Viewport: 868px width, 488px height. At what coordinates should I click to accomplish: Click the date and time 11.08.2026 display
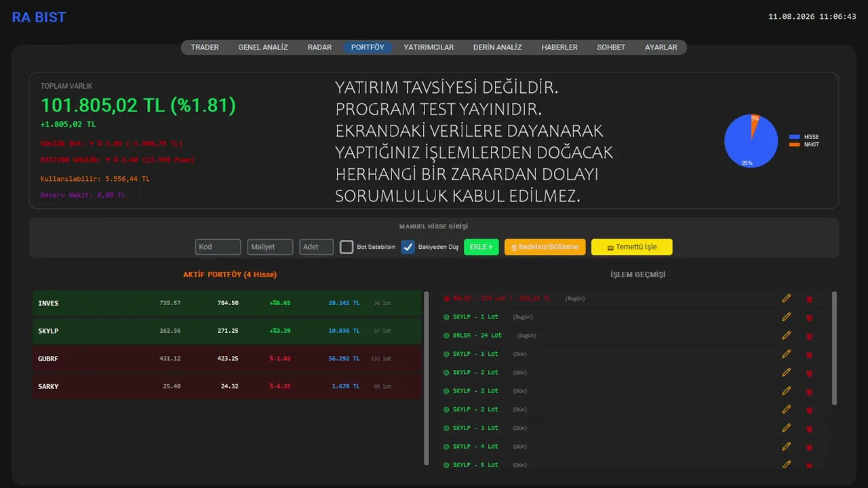812,17
